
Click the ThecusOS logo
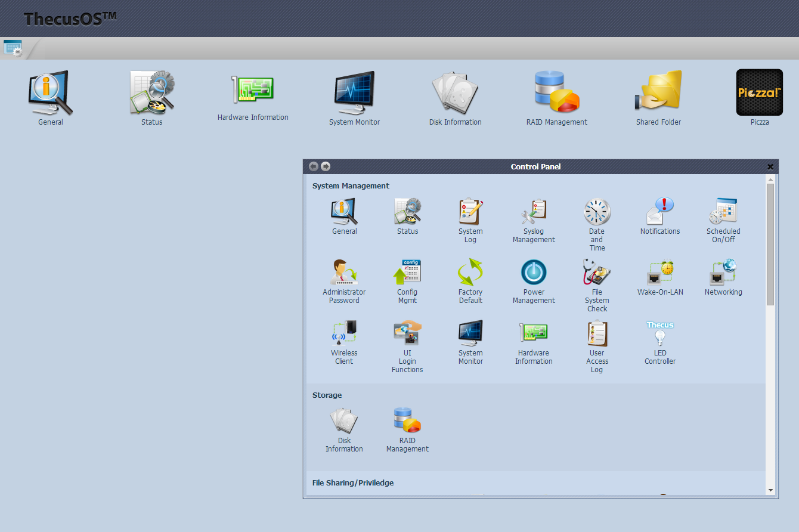(70, 19)
